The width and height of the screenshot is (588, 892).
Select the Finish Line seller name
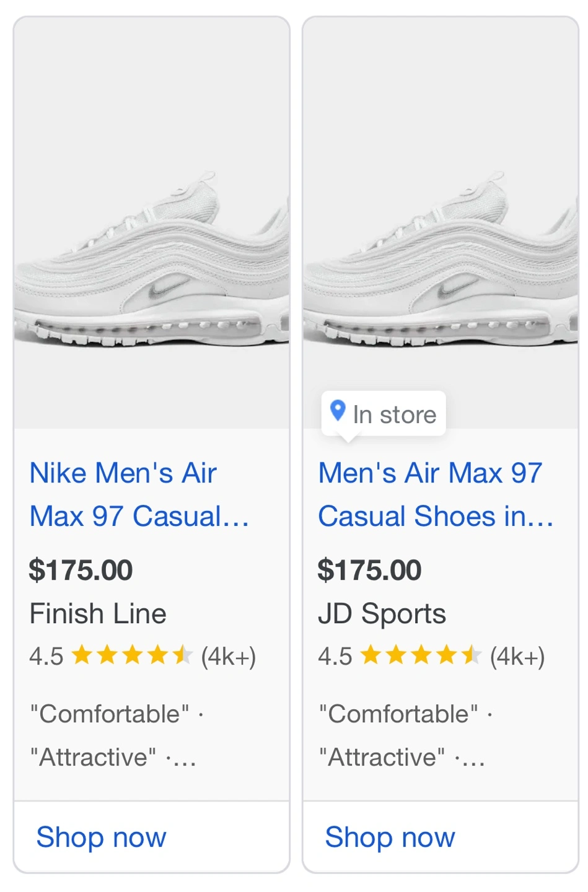(98, 614)
